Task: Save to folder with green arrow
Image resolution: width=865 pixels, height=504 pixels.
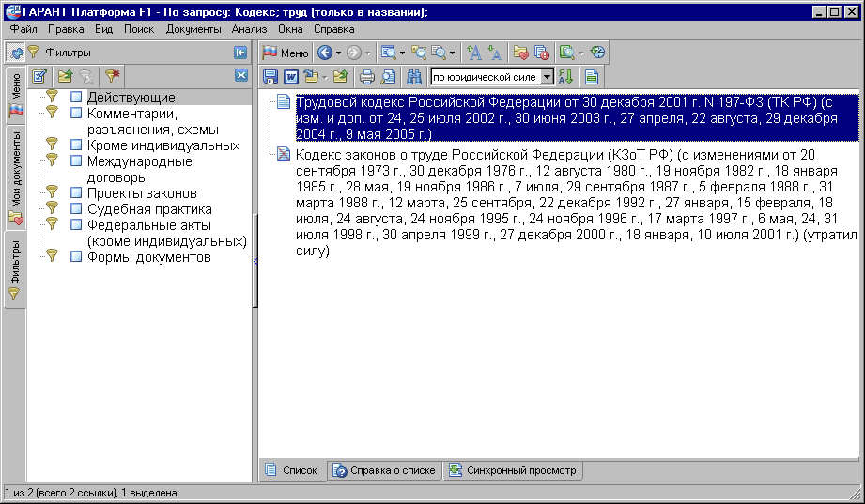Action: [340, 77]
